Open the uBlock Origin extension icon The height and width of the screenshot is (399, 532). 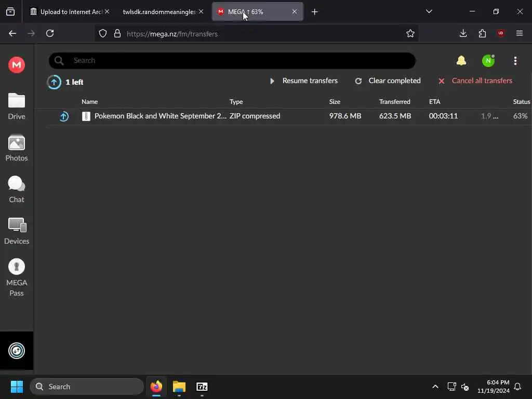coord(501,33)
